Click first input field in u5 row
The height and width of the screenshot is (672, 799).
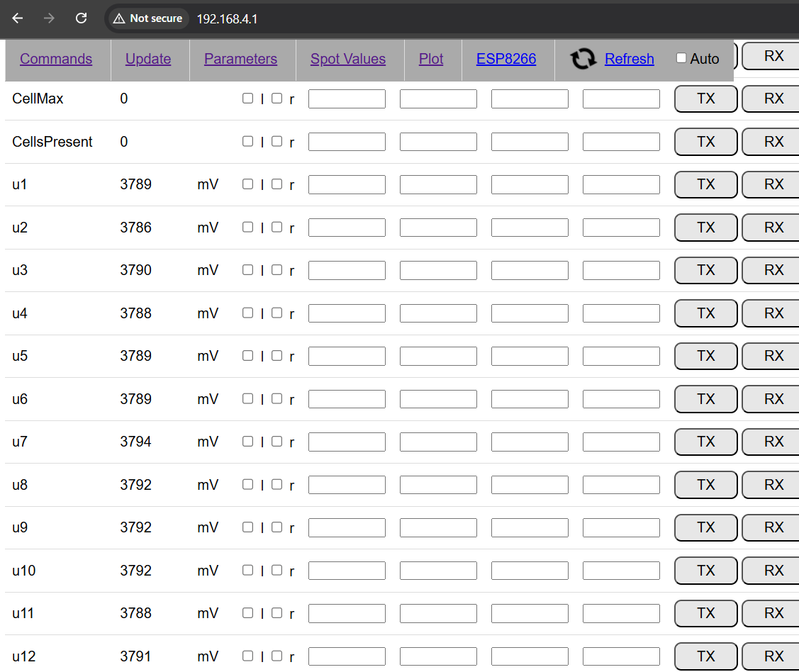click(x=347, y=356)
